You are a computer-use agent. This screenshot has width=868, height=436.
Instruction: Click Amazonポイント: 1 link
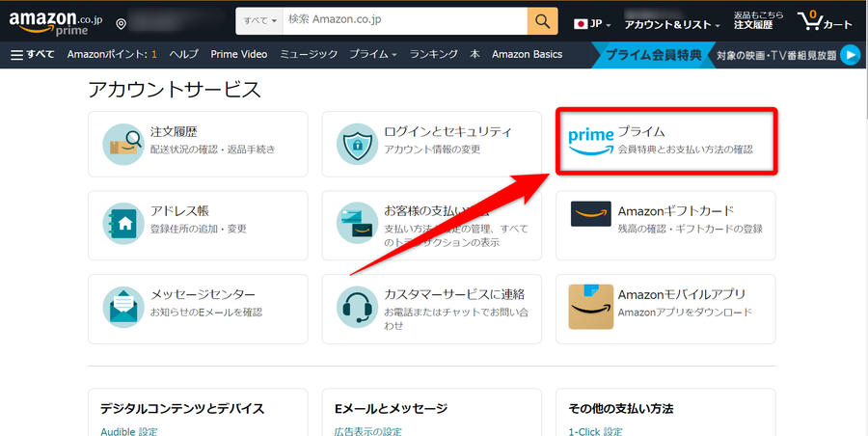112,54
